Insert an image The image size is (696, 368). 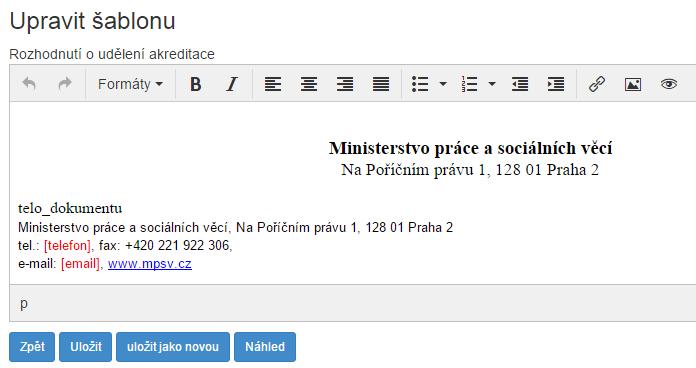(x=633, y=83)
